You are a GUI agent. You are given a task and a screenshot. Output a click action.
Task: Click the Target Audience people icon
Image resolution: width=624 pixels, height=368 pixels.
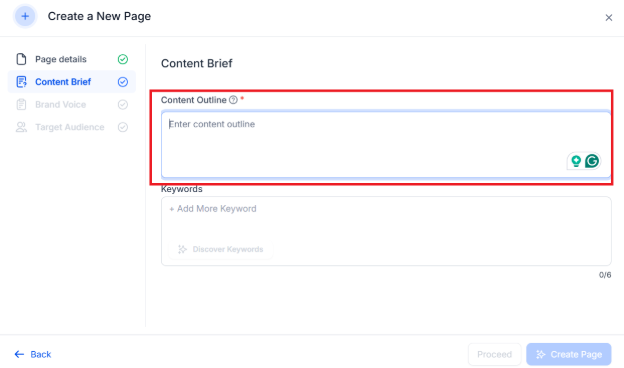[21, 127]
